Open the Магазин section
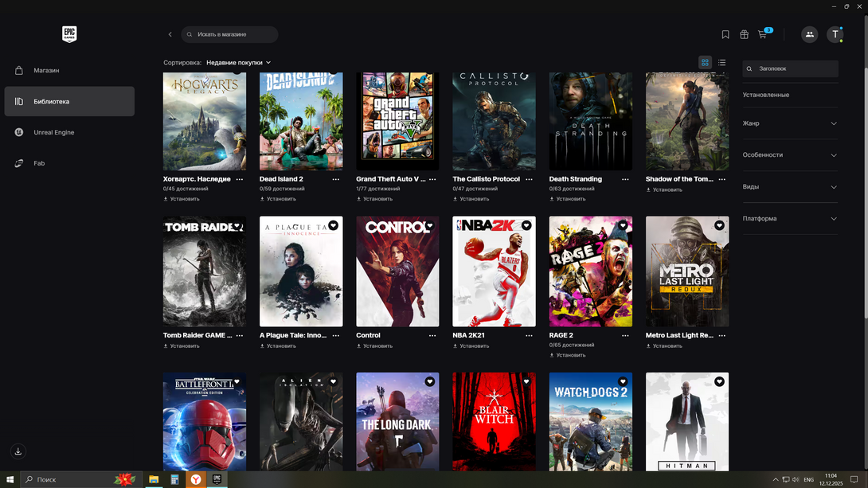Screen dimensions: 868x488 pos(46,71)
